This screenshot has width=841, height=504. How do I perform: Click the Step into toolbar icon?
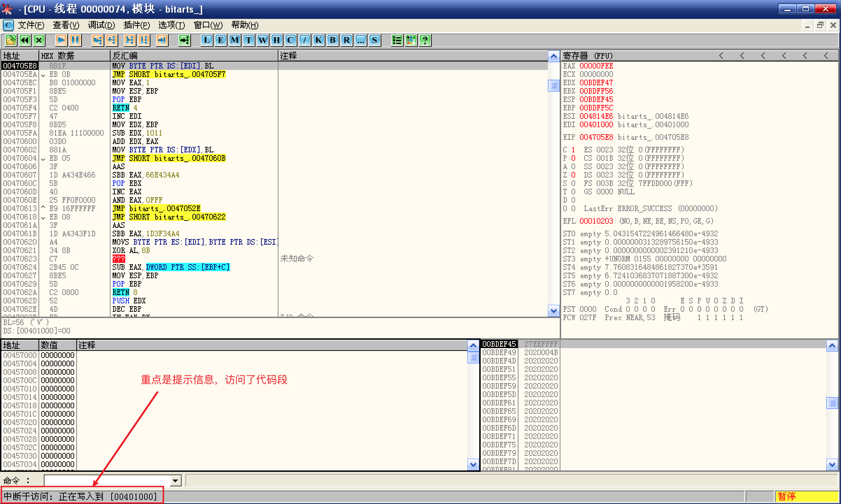97,40
